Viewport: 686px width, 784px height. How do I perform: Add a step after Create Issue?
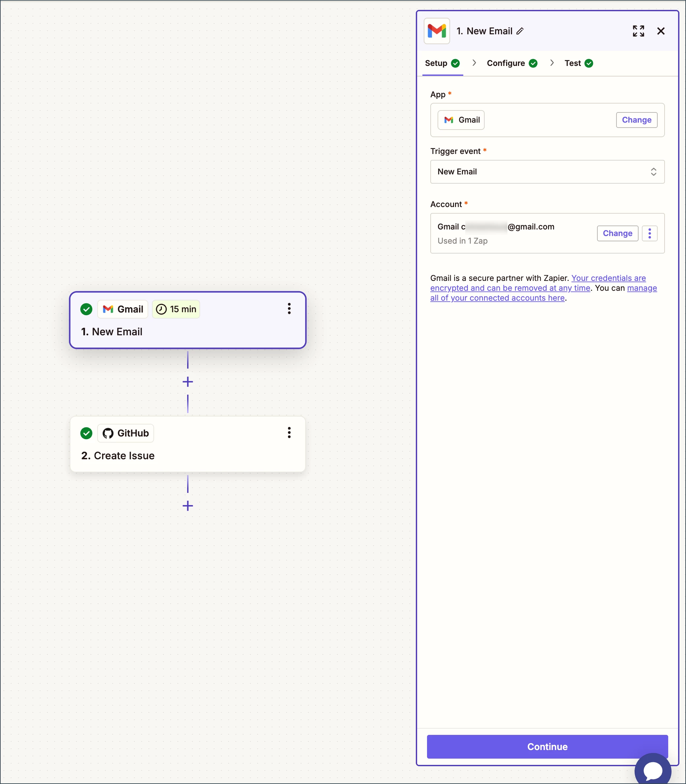187,505
